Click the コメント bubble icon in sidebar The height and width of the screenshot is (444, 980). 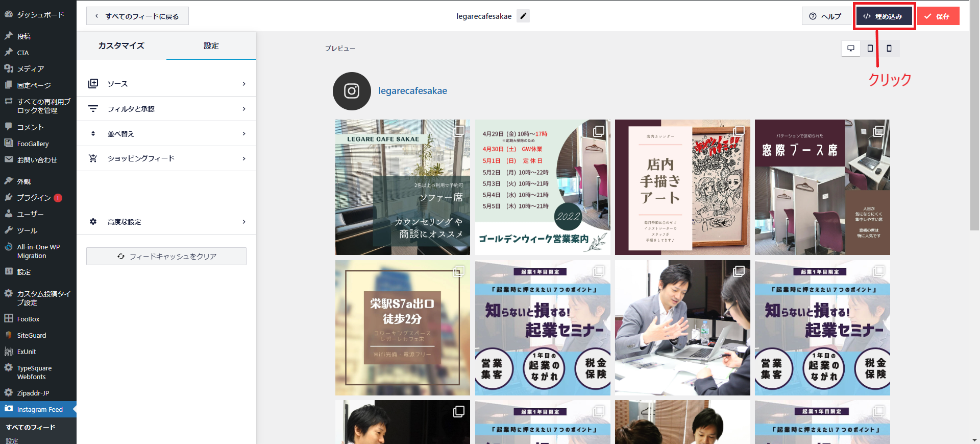point(9,127)
